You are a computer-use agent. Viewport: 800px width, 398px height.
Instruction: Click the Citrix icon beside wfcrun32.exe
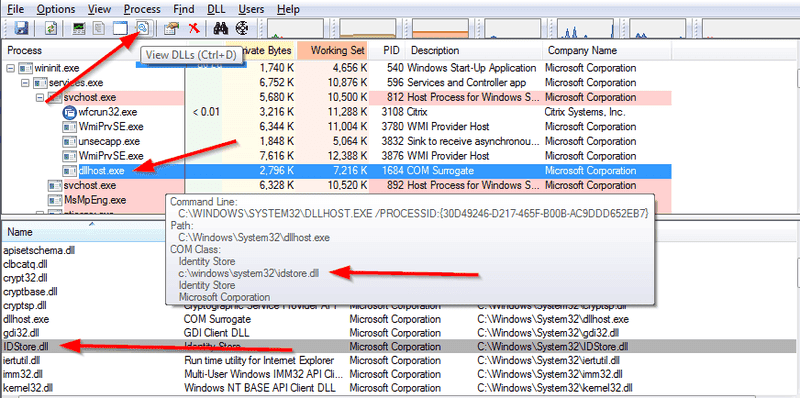click(69, 112)
